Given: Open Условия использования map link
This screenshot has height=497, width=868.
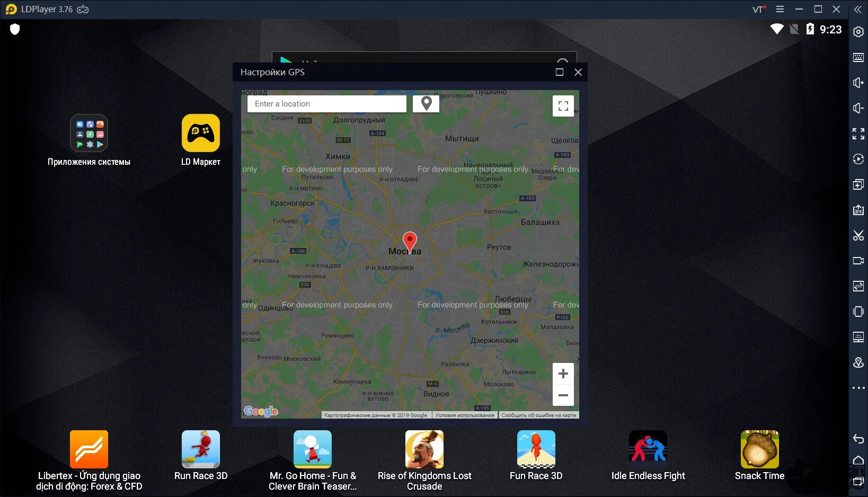Looking at the screenshot, I should (465, 415).
